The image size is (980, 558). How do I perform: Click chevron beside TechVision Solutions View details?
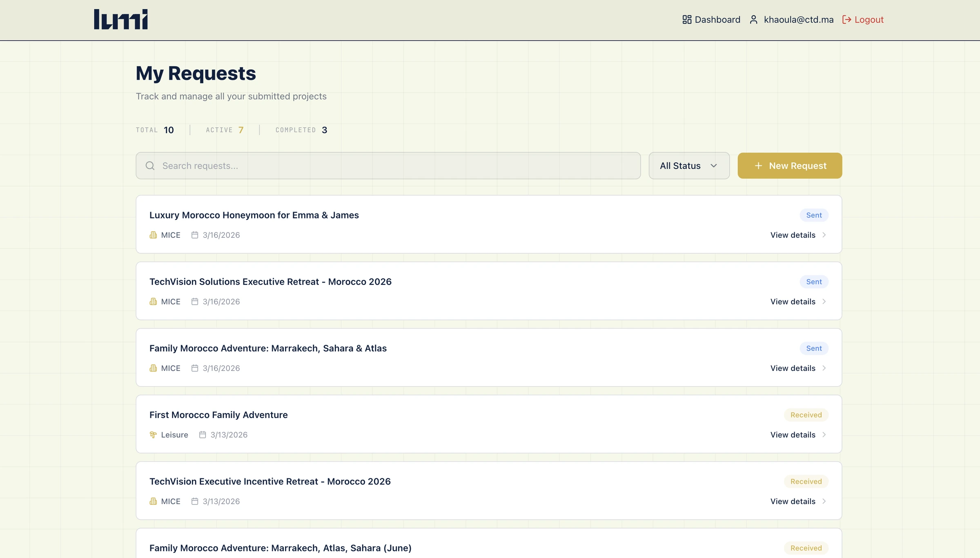tap(824, 301)
